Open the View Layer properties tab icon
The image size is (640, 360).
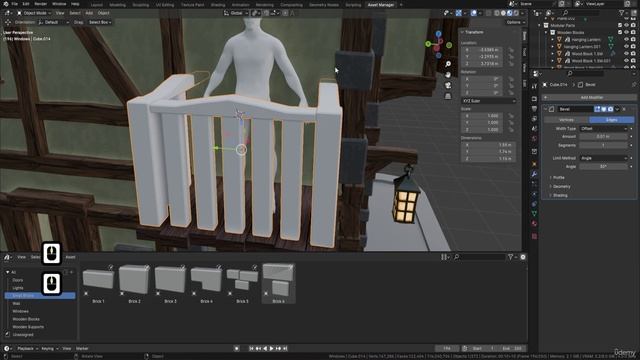[534, 119]
